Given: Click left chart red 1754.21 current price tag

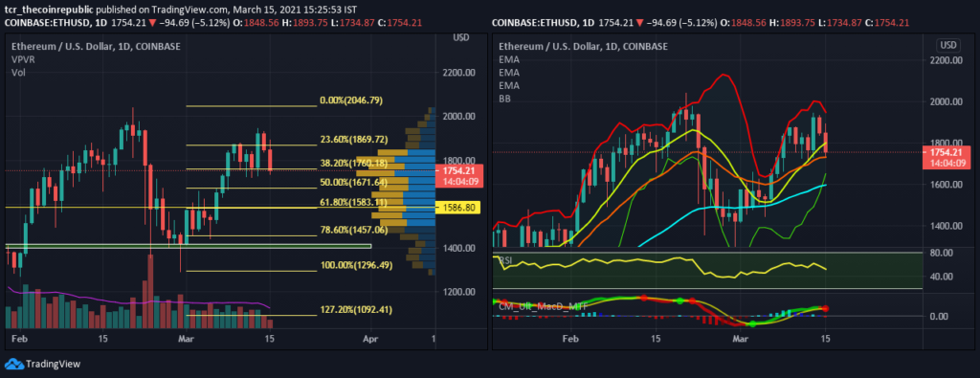Looking at the screenshot, I should click(x=458, y=175).
